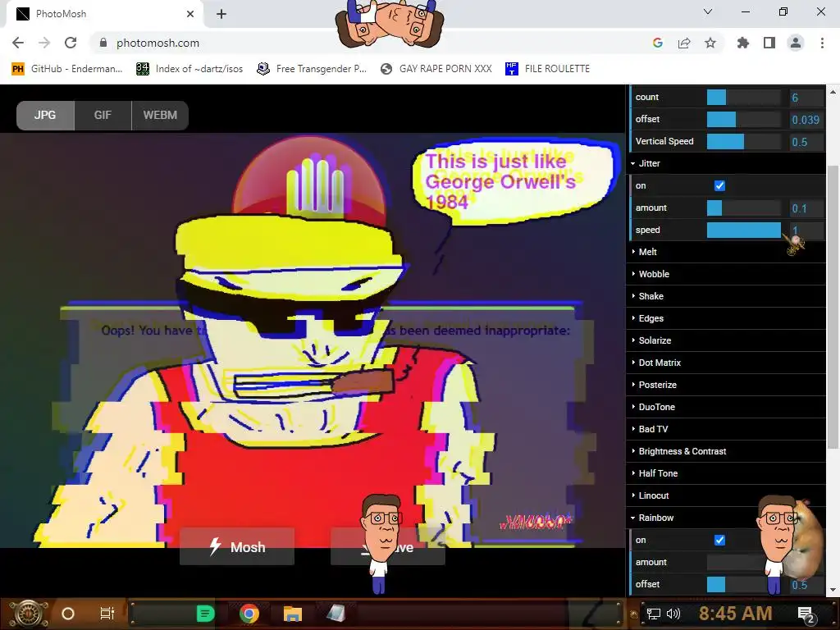The image size is (840, 630).
Task: Expand the Bad TV section
Action: click(725, 429)
